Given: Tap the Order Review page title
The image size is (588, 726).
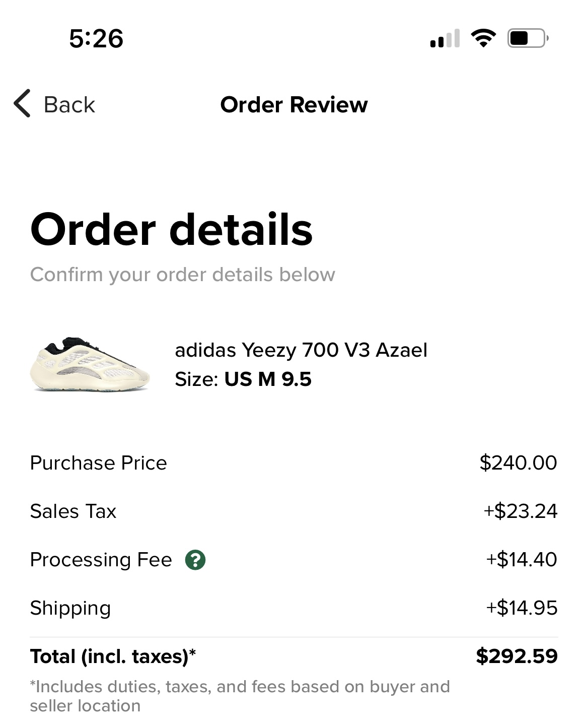Looking at the screenshot, I should pos(294,105).
